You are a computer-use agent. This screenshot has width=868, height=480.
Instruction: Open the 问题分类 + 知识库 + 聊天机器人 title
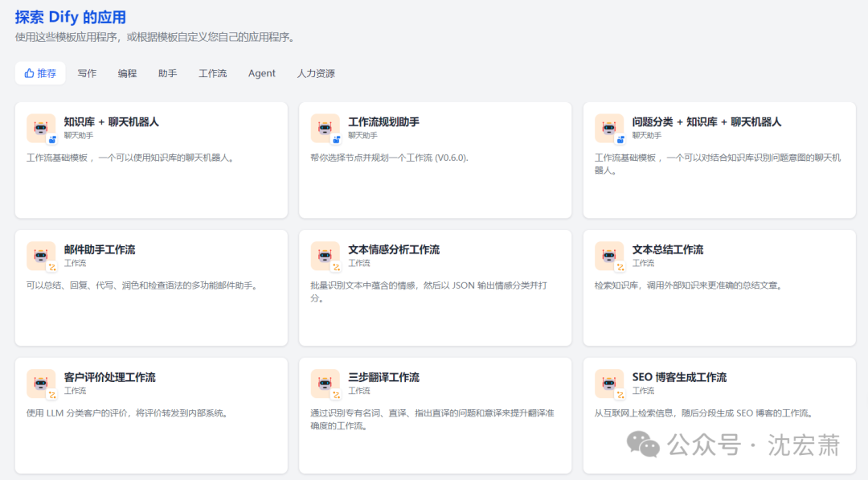point(706,121)
